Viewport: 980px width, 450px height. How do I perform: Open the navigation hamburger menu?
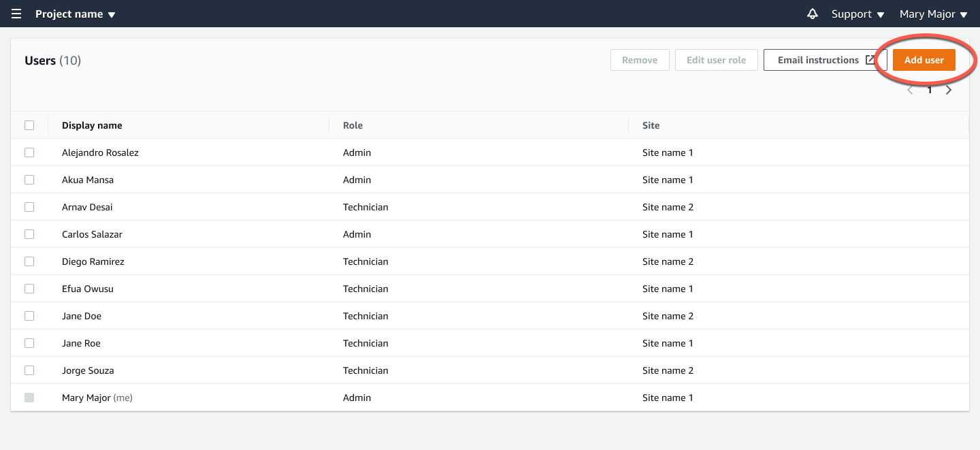pyautogui.click(x=16, y=14)
